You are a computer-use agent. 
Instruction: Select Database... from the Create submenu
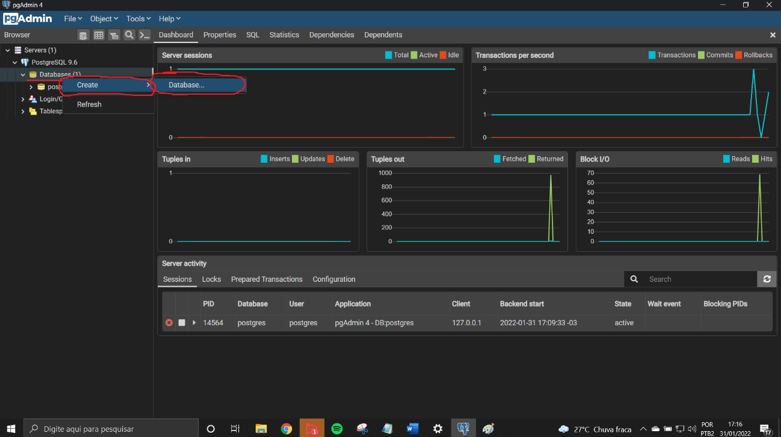click(199, 85)
